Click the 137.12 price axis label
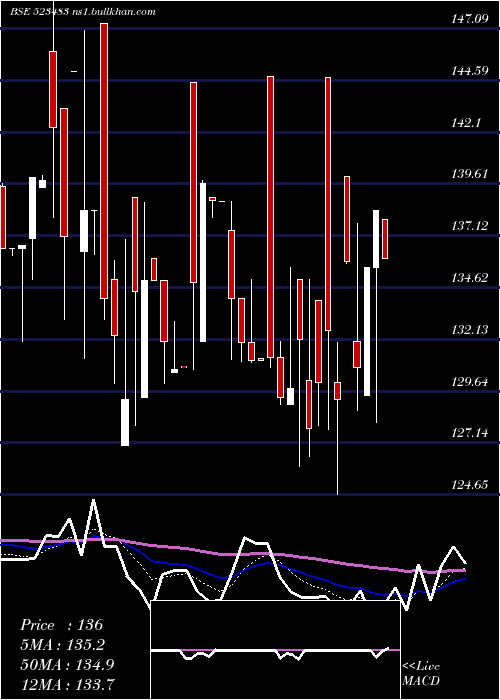This screenshot has height=700, width=500. pyautogui.click(x=470, y=226)
